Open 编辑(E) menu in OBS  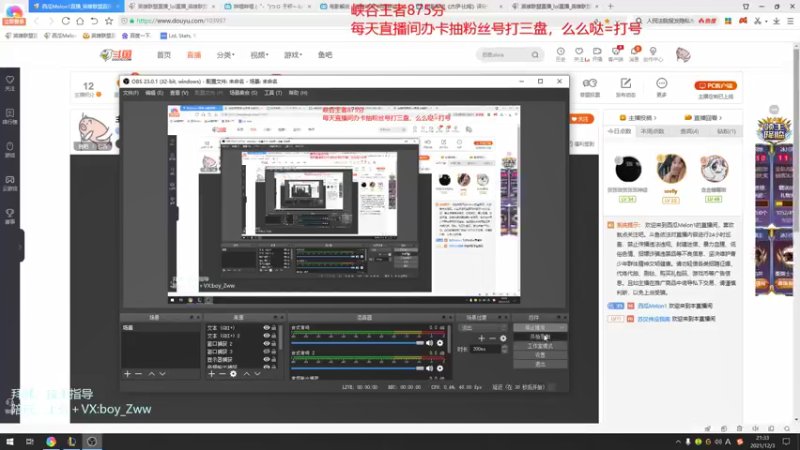154,93
